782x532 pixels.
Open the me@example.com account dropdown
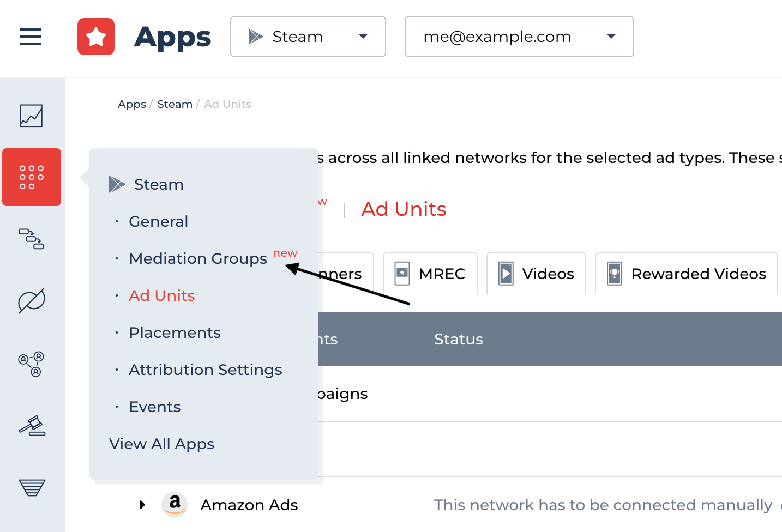tap(519, 37)
